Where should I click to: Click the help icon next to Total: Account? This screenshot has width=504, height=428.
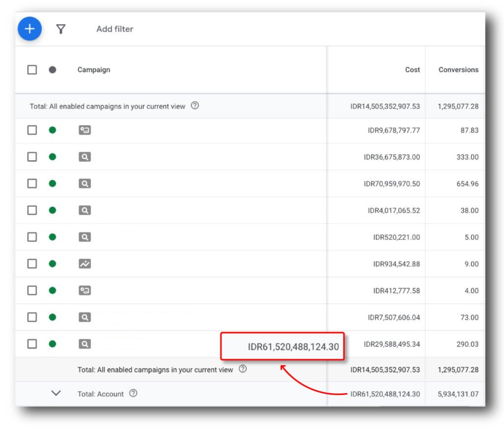pyautogui.click(x=133, y=394)
